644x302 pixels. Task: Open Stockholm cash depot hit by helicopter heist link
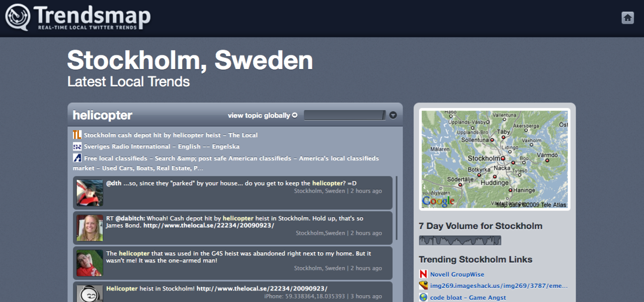click(171, 135)
